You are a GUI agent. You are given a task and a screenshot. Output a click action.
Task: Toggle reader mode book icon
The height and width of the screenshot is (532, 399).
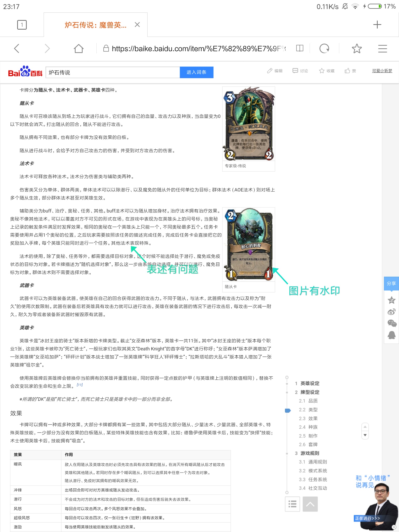300,48
